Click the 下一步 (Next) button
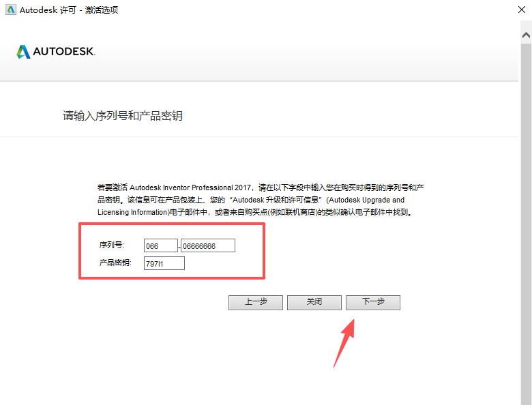532x405 pixels. coord(373,302)
